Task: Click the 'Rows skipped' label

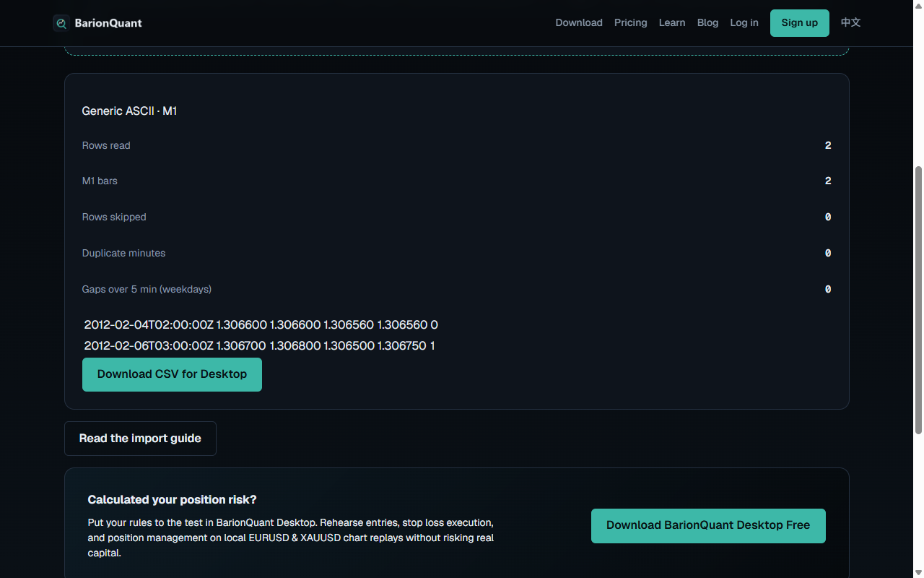Action: [x=114, y=217]
